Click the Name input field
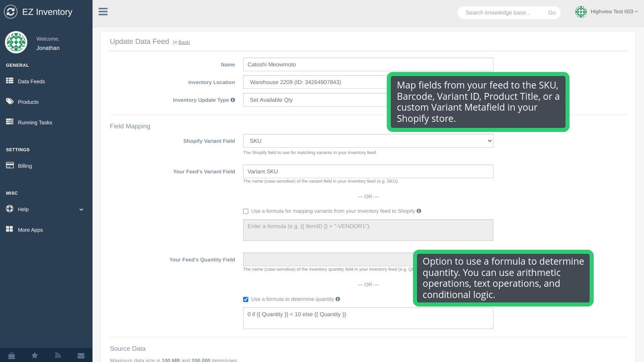Image resolution: width=644 pixels, height=362 pixels. [368, 64]
